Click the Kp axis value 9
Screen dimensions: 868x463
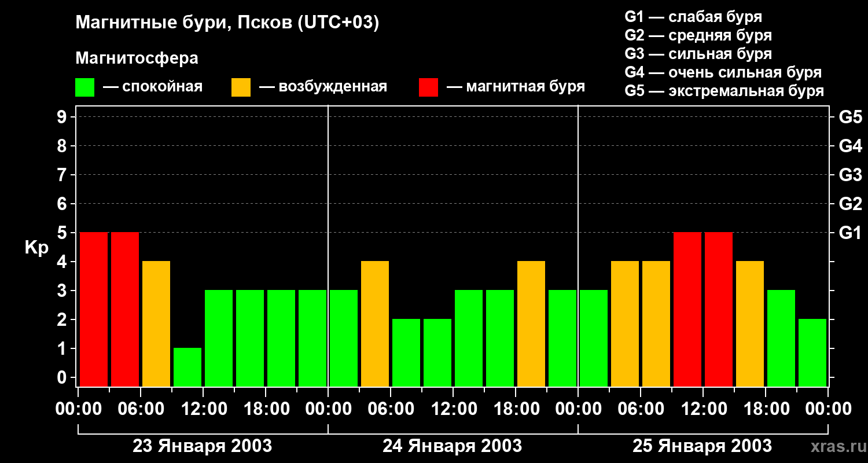[63, 117]
